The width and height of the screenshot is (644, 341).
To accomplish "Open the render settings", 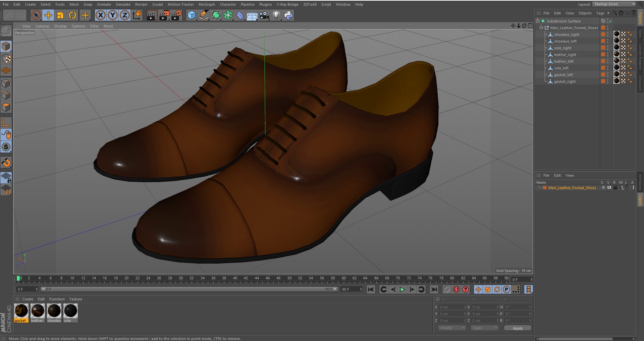I will (x=176, y=15).
